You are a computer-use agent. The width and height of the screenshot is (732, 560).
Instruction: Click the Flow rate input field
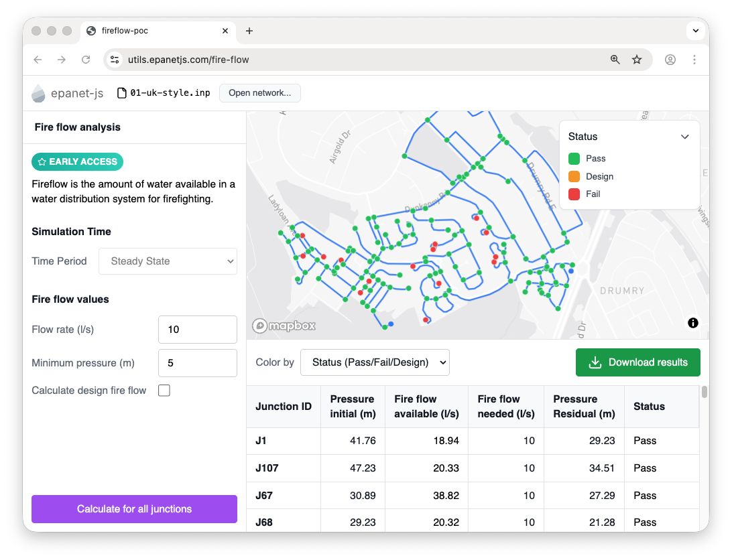[198, 330]
